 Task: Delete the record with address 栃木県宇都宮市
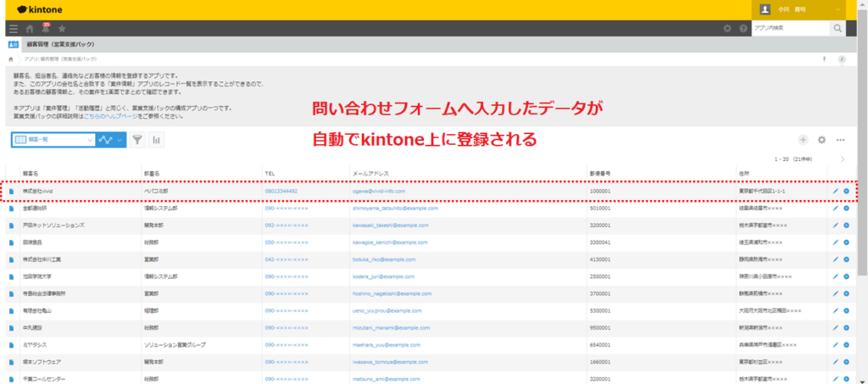[847, 225]
